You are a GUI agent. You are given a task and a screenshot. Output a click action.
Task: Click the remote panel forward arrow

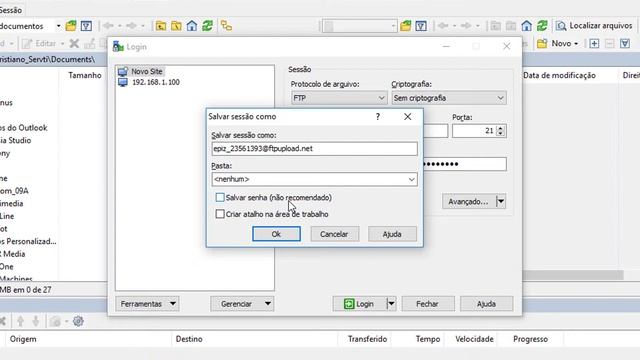466,26
